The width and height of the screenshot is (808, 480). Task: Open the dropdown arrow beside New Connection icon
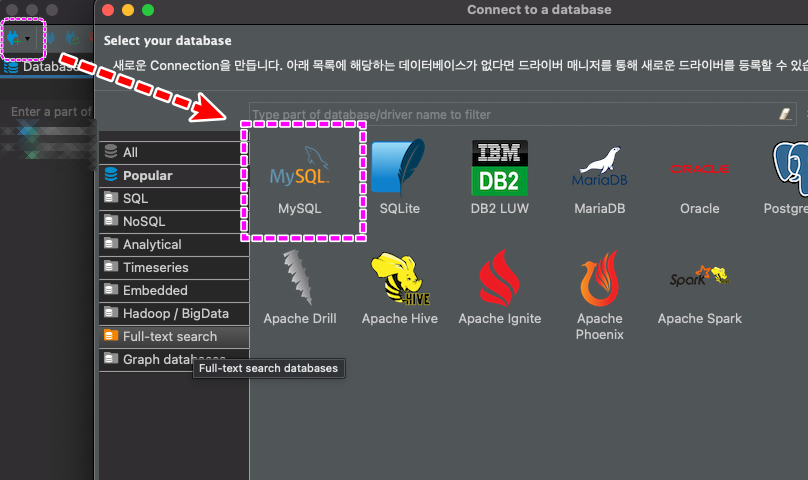tap(28, 39)
